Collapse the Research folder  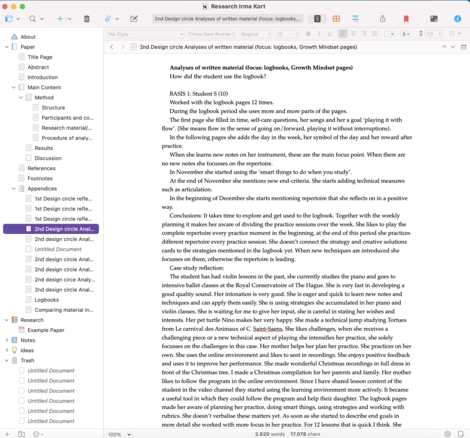[6, 320]
